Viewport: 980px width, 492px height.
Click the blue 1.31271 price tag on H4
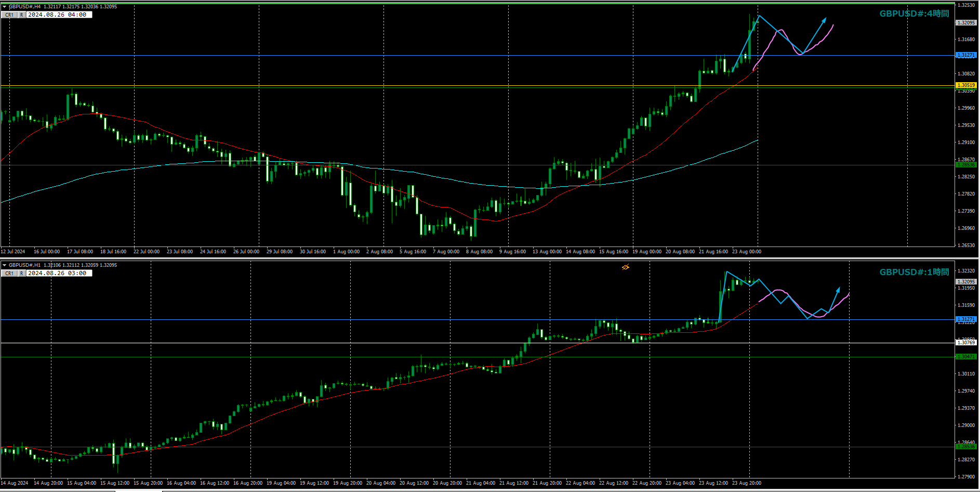click(x=966, y=55)
